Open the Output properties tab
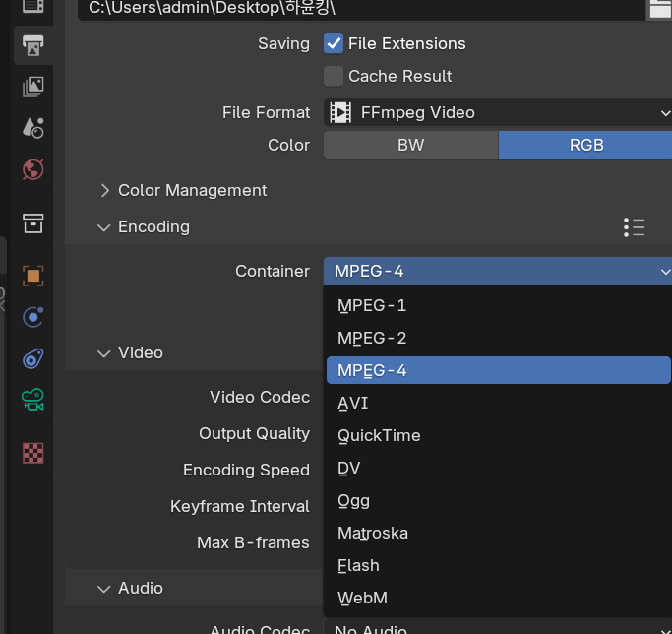The height and width of the screenshot is (634, 672). coord(33,45)
